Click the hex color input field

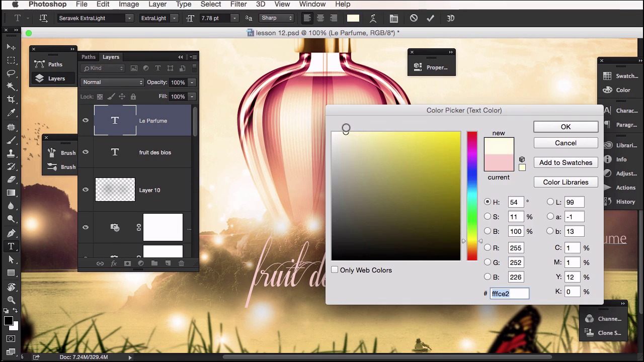[509, 294]
